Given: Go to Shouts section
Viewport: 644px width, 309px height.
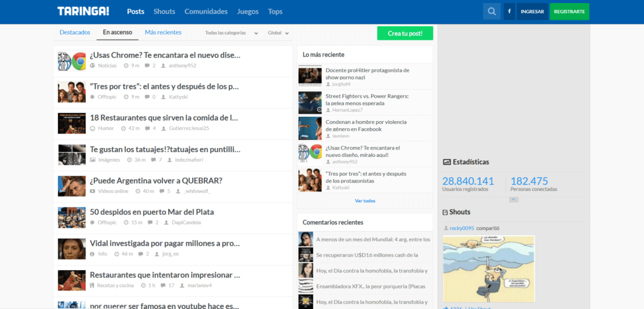Looking at the screenshot, I should click(x=164, y=11).
